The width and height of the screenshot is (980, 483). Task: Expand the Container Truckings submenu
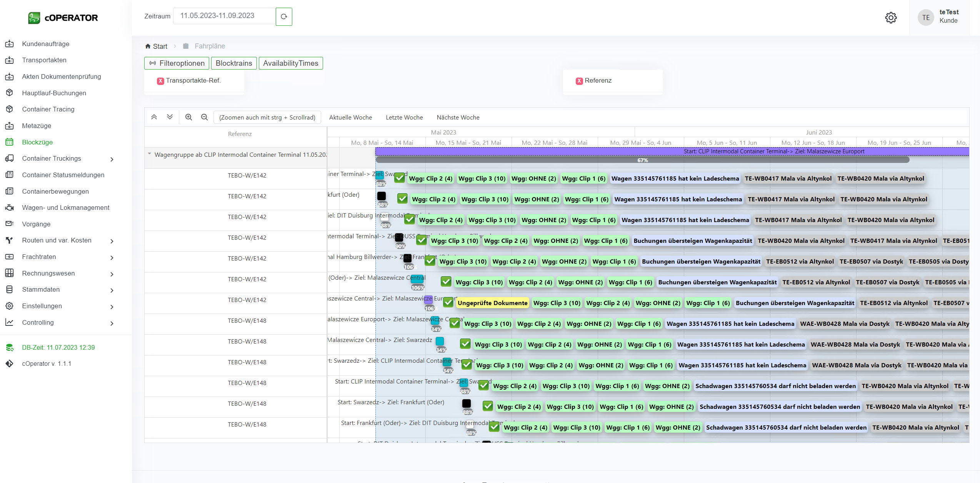pyautogui.click(x=112, y=159)
